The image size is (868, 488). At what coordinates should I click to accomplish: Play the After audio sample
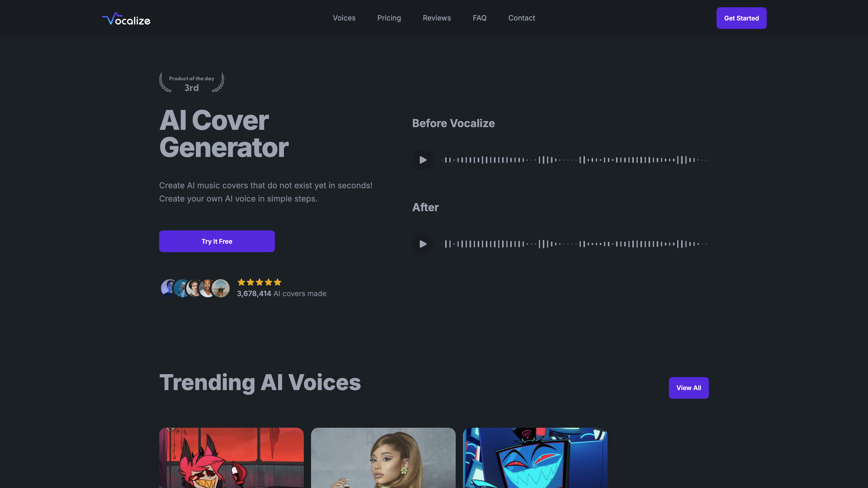(x=423, y=244)
